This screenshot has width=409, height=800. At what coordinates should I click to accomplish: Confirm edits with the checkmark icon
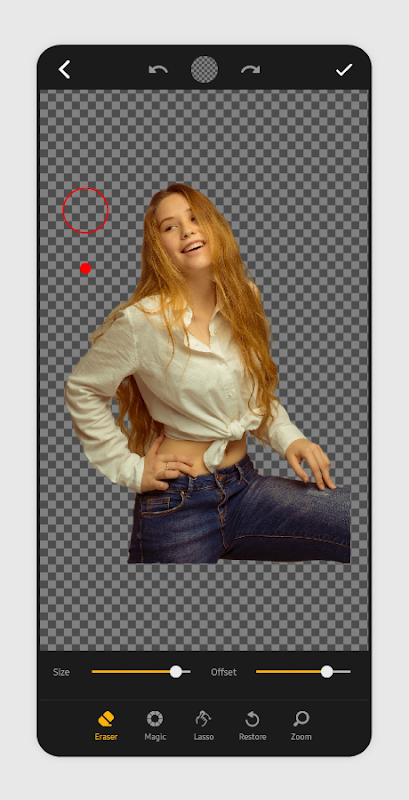tap(344, 70)
